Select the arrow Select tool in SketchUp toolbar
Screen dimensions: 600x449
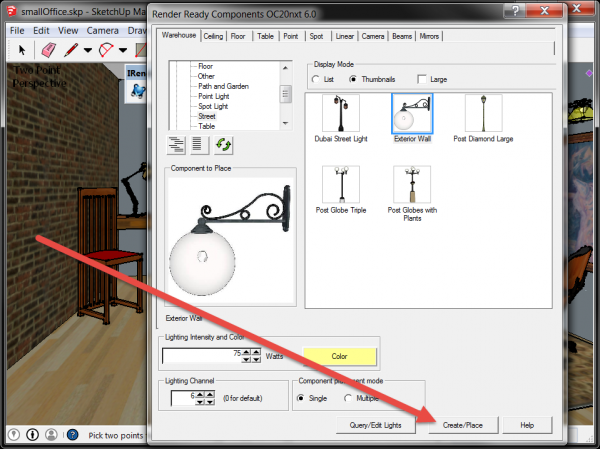tap(22, 50)
